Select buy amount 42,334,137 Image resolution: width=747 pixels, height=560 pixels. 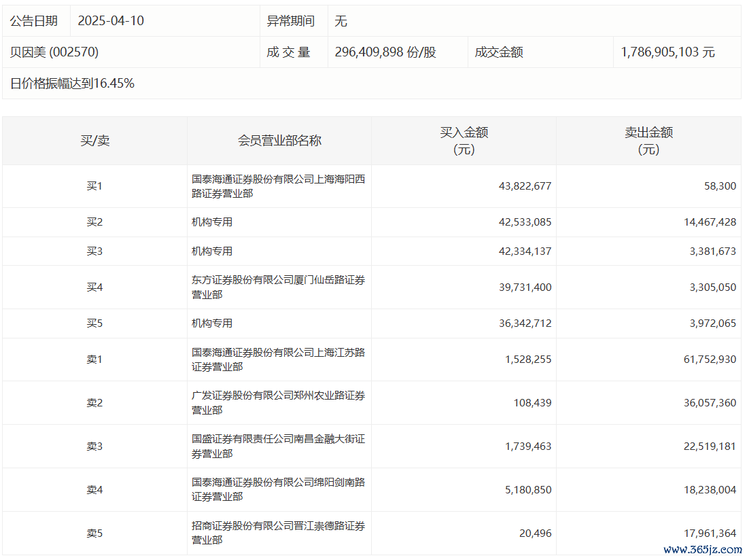click(525, 251)
